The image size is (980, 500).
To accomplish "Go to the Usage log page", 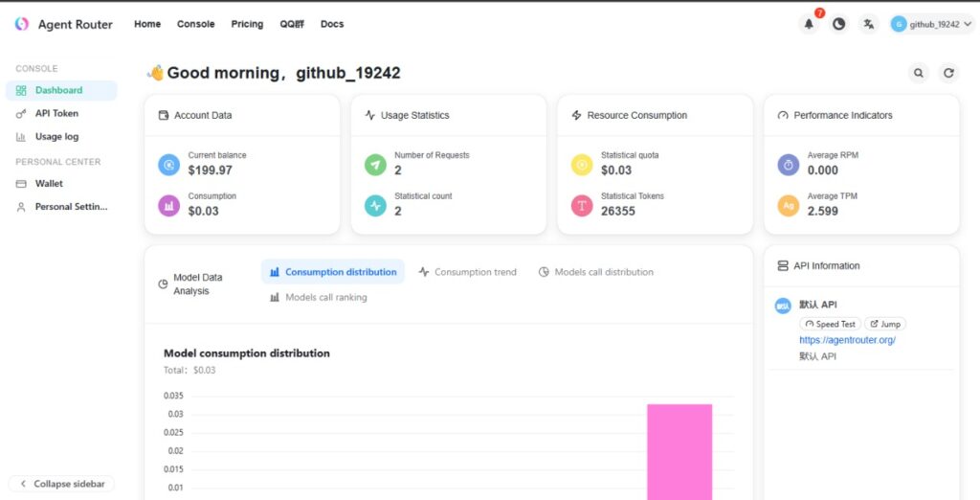I will pyautogui.click(x=56, y=136).
